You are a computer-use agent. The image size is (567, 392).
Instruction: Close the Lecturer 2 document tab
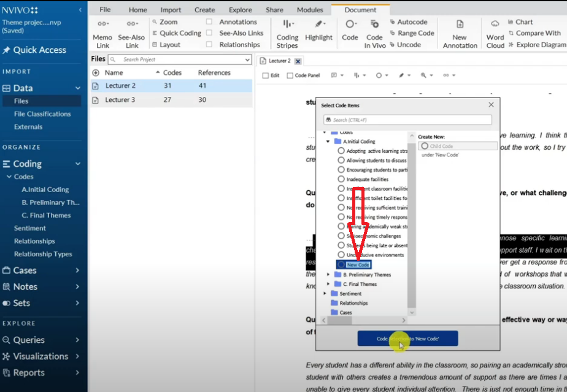pos(298,61)
